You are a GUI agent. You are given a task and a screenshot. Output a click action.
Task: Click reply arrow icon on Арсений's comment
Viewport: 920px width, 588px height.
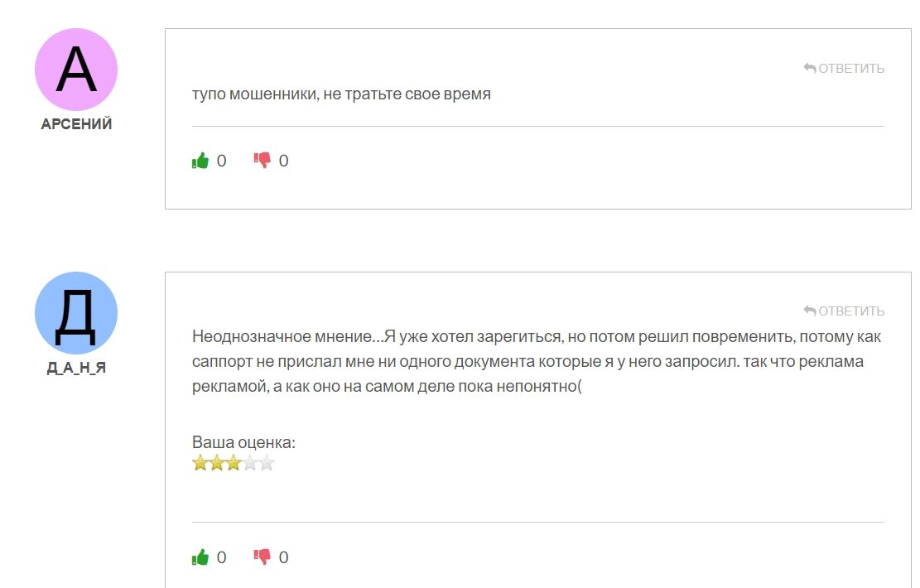pyautogui.click(x=810, y=68)
